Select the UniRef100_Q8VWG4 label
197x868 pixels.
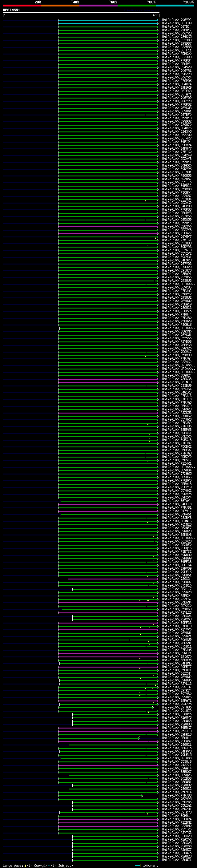tap(176, 470)
